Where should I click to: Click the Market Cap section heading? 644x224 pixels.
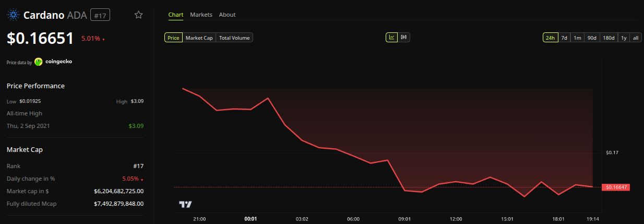click(x=25, y=150)
